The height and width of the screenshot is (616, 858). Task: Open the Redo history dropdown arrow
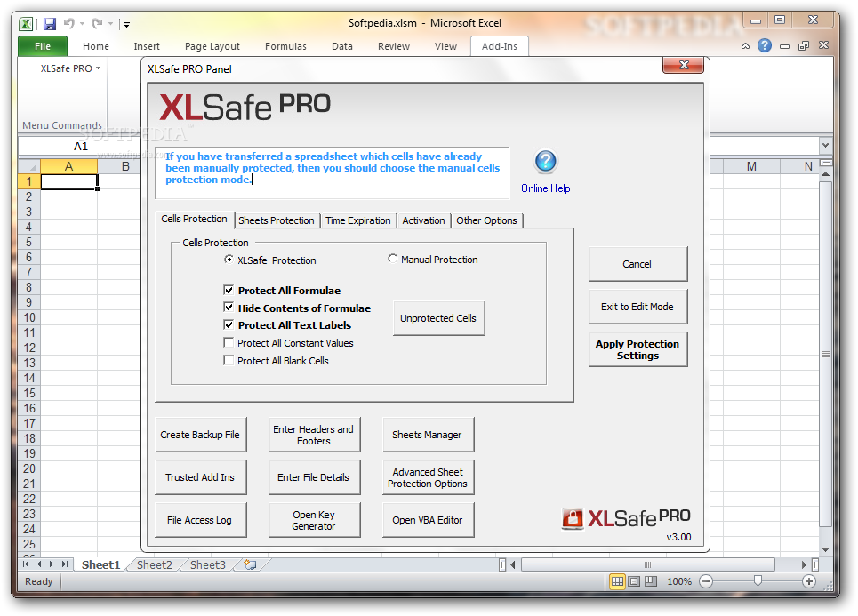point(110,23)
